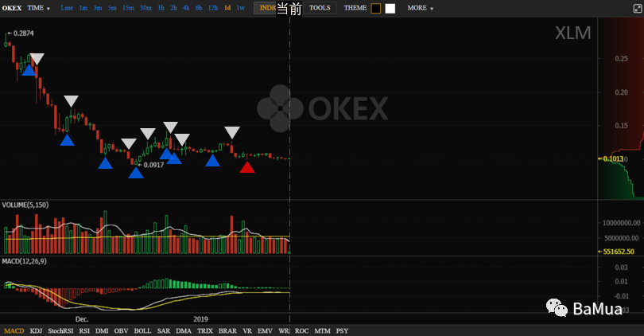Select the 5m timeframe

click(x=112, y=8)
